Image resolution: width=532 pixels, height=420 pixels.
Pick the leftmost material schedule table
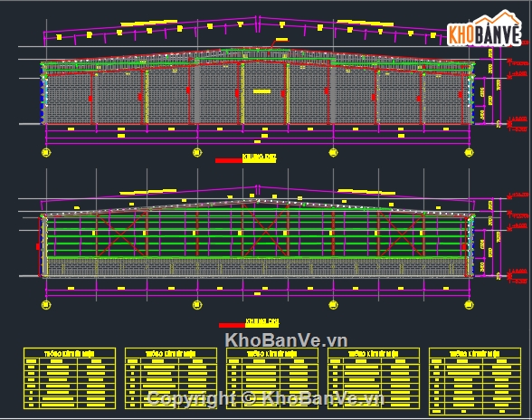pyautogui.click(x=70, y=378)
